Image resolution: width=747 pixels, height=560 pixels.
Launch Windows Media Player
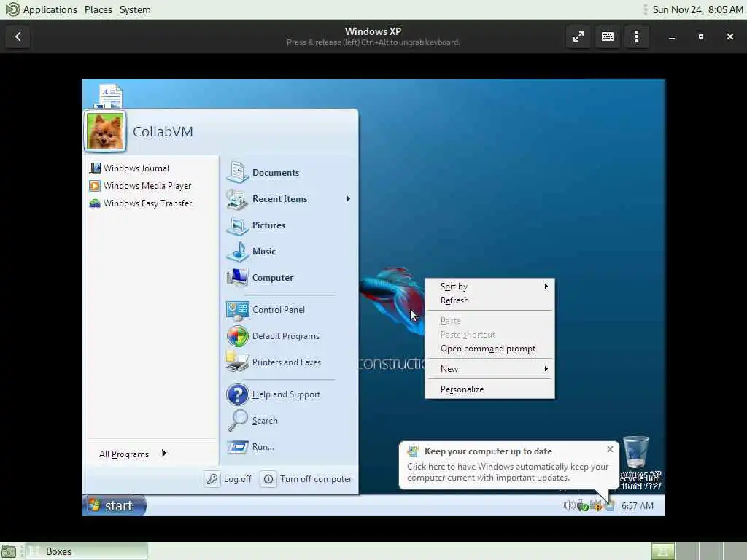click(x=140, y=186)
